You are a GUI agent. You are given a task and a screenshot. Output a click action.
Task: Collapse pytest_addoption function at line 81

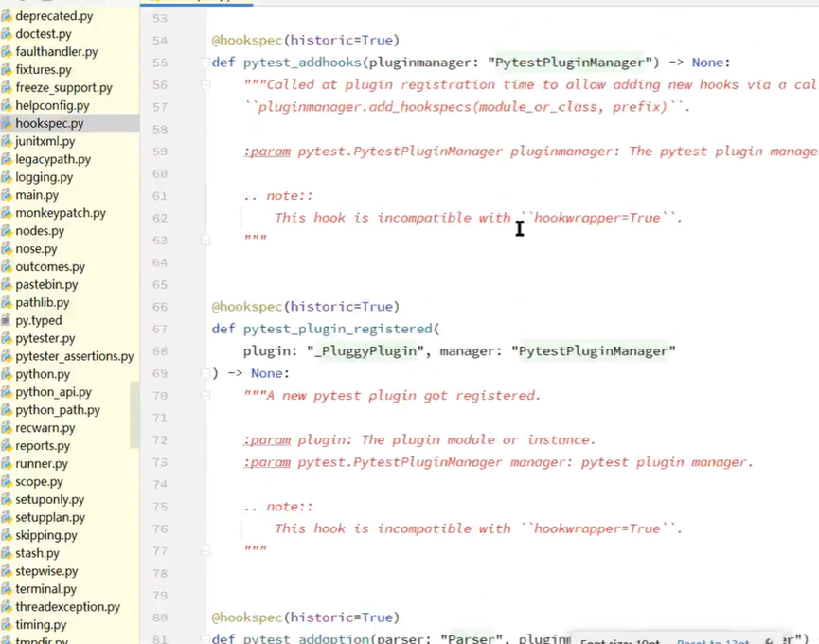(x=205, y=638)
